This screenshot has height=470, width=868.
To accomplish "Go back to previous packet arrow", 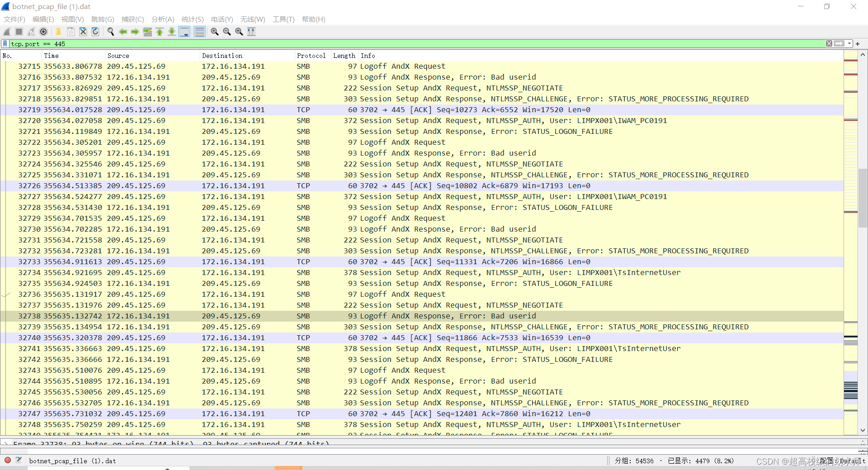I will point(123,32).
